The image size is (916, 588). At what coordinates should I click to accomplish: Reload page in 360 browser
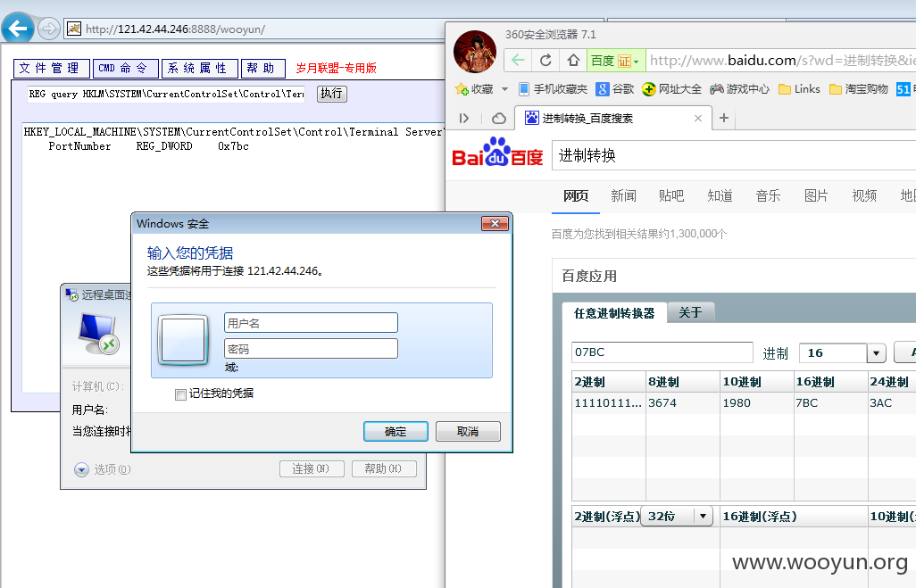coord(545,60)
